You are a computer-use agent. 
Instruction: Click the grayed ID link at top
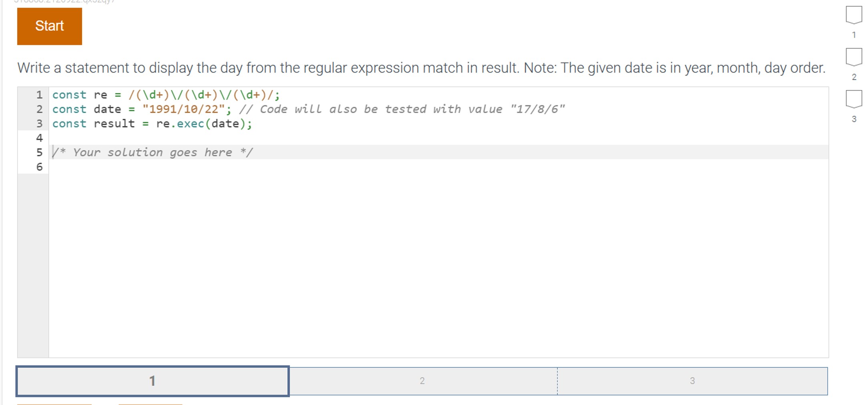point(64,2)
